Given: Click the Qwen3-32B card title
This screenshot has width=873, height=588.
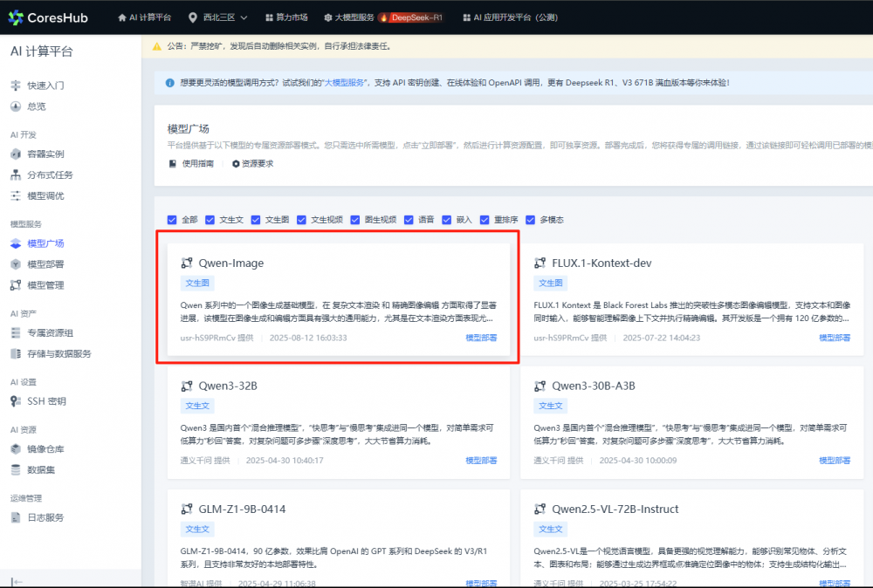Looking at the screenshot, I should click(x=228, y=386).
